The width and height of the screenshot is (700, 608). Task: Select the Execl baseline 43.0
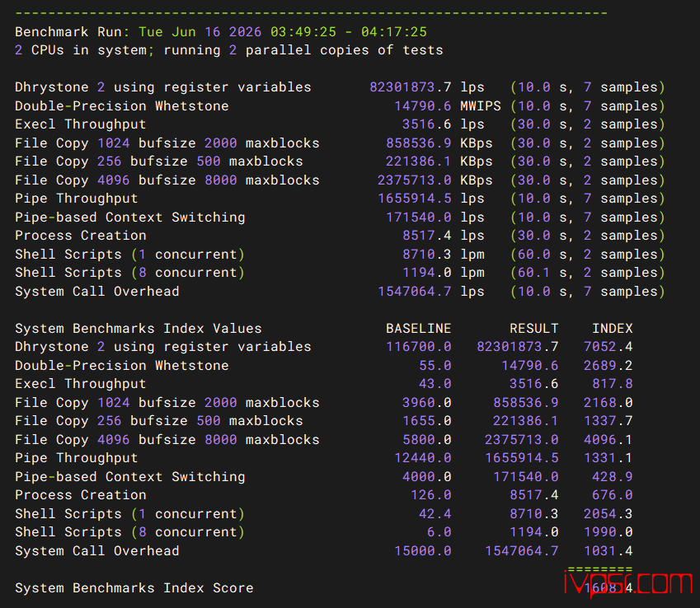[435, 384]
